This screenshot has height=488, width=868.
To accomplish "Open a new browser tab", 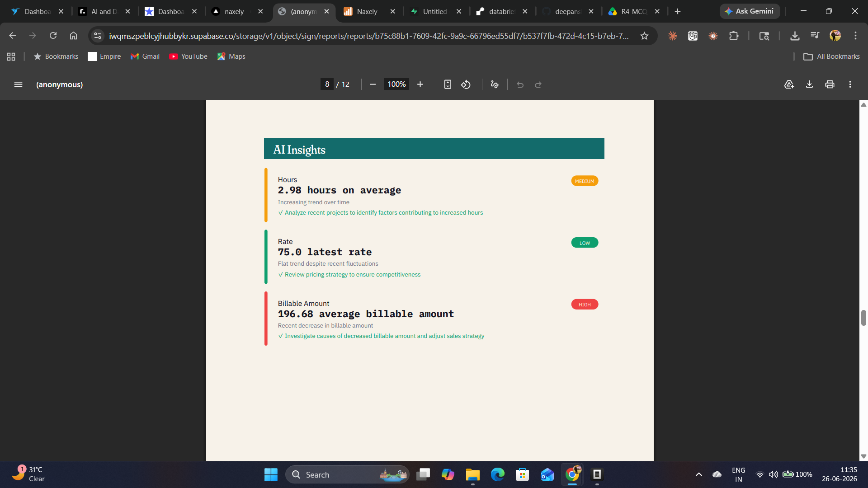I will coord(677,11).
